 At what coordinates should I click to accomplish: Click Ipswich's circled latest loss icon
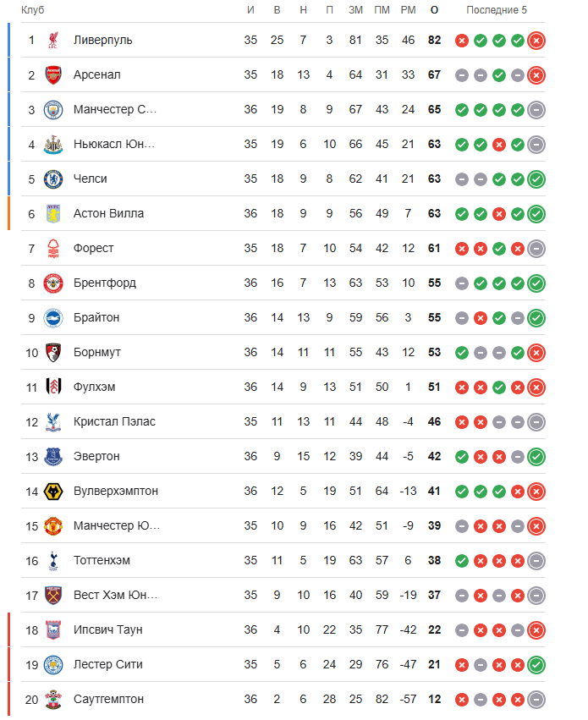[x=536, y=629]
